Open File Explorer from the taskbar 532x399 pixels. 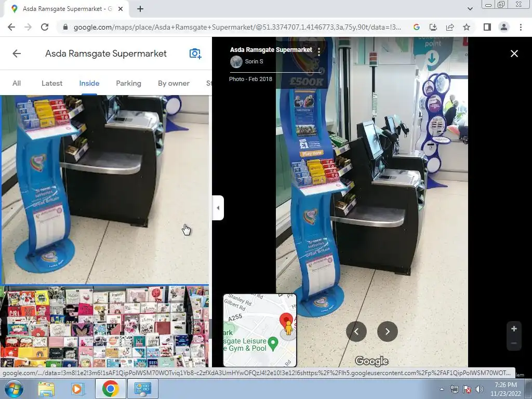pyautogui.click(x=46, y=389)
